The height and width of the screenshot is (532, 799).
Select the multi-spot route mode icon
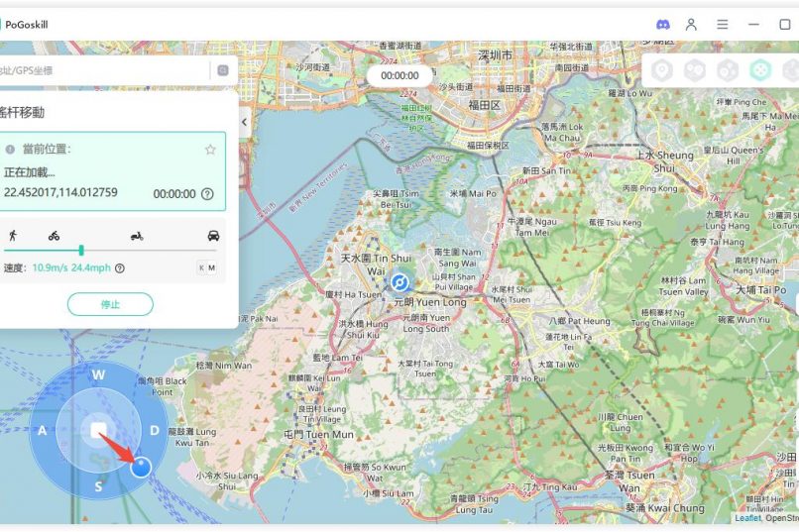[728, 70]
